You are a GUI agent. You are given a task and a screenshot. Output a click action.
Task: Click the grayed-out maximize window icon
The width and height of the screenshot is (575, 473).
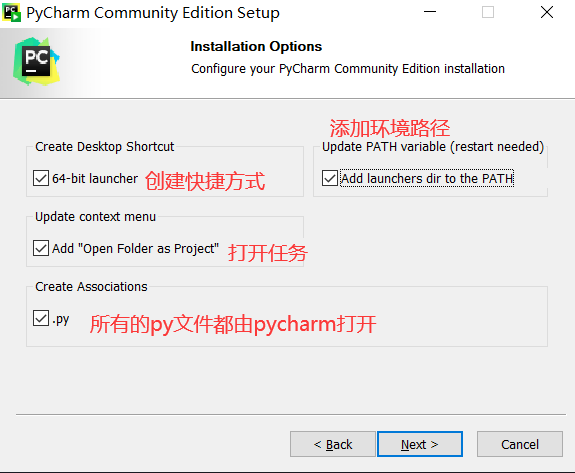(488, 12)
